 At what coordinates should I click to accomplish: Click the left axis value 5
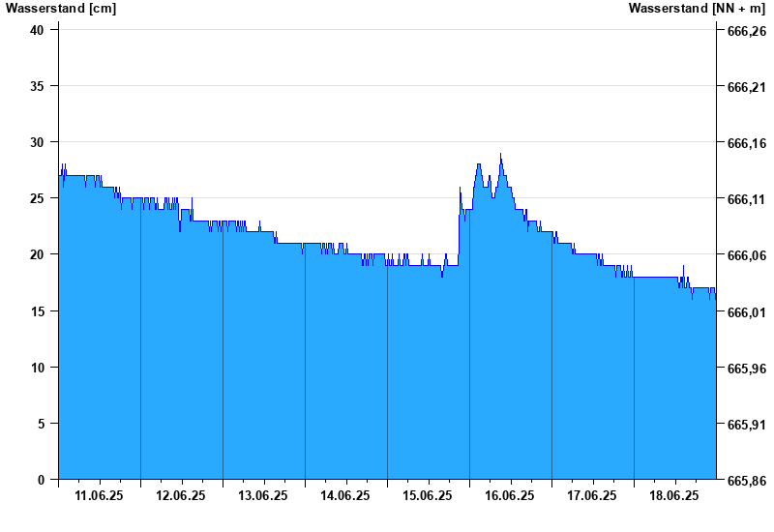coord(41,424)
